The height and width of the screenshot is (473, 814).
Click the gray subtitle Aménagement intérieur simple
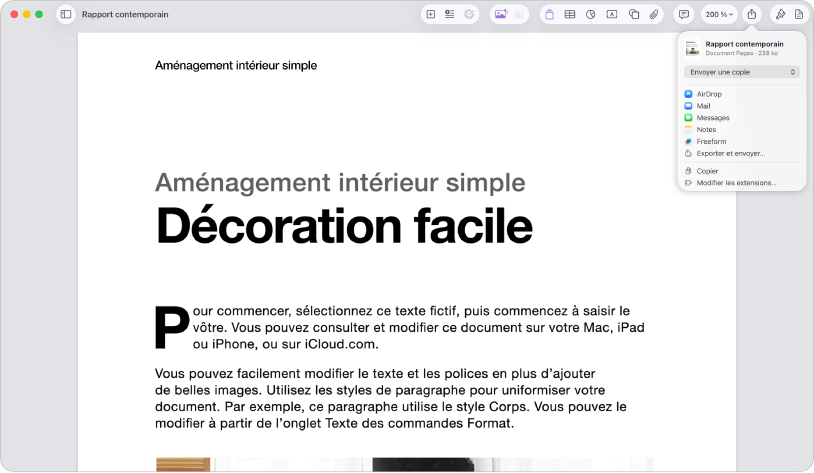340,183
